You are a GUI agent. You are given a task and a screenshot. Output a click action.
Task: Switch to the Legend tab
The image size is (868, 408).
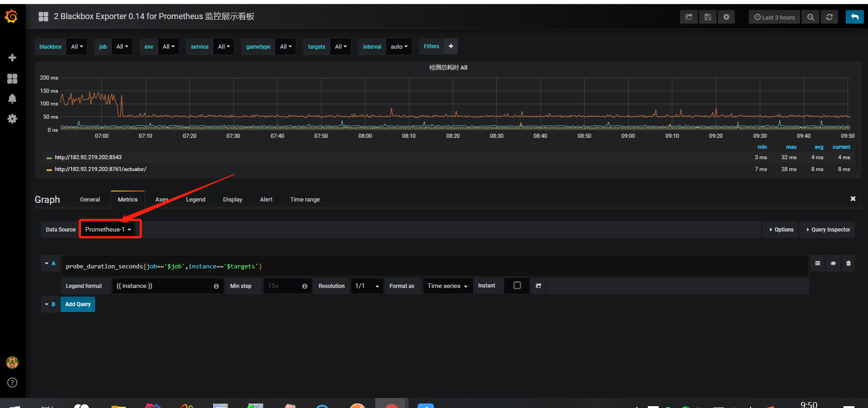196,200
